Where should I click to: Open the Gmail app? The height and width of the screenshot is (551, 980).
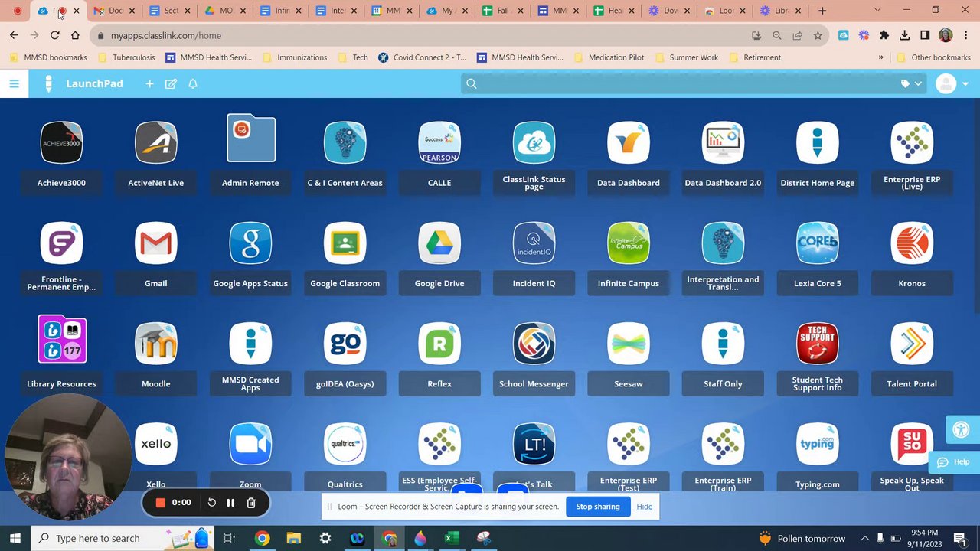point(156,243)
